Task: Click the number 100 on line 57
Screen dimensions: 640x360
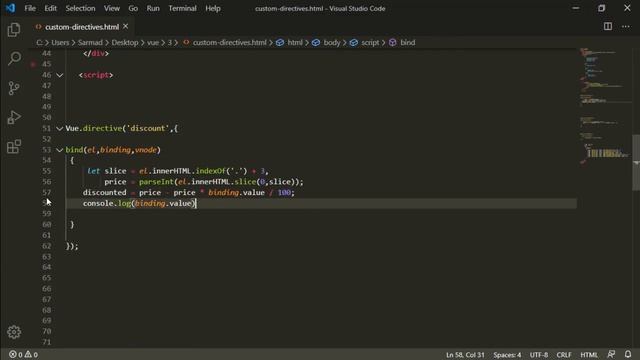Action: click(x=284, y=192)
